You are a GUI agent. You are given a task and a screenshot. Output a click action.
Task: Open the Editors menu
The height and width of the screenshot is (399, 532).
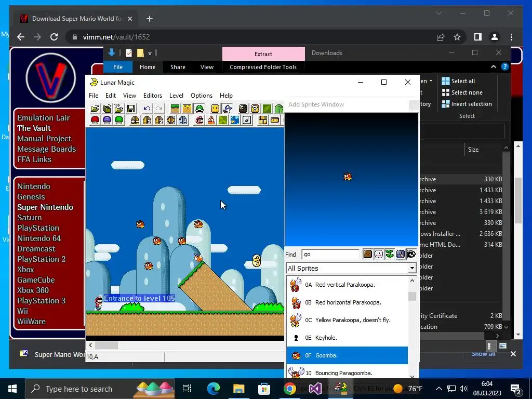coord(153,96)
